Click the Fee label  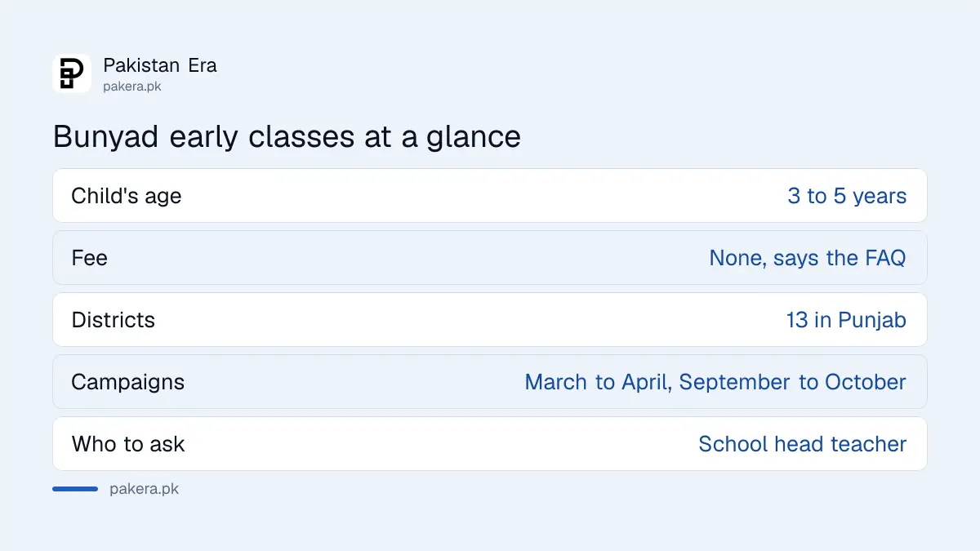click(x=90, y=258)
